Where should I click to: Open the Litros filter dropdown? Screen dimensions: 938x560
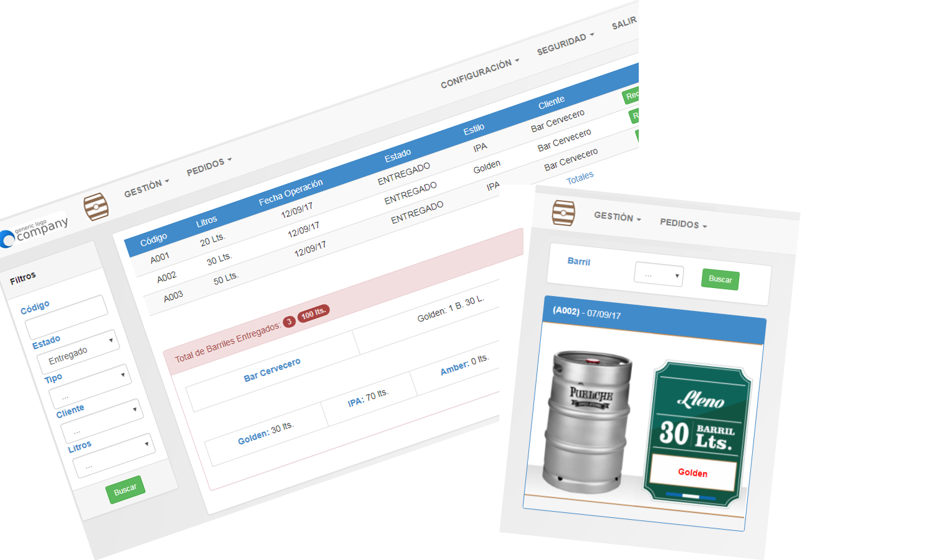pos(113,455)
